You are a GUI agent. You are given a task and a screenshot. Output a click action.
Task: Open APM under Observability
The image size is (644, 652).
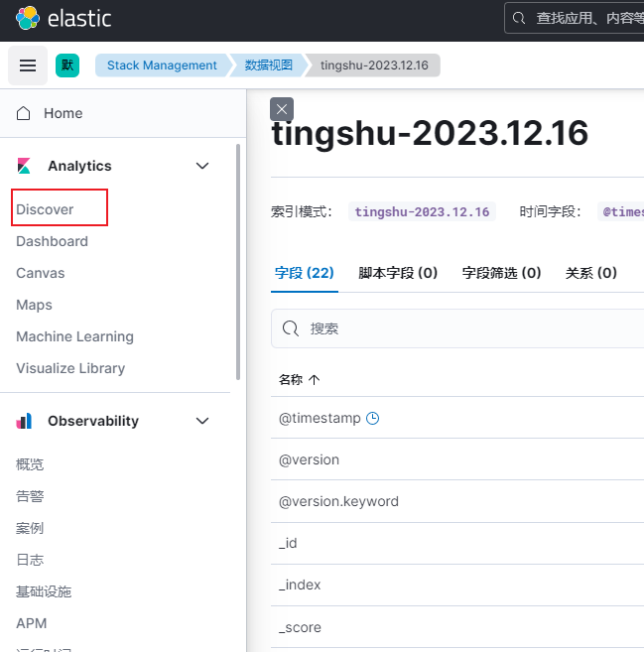[32, 623]
